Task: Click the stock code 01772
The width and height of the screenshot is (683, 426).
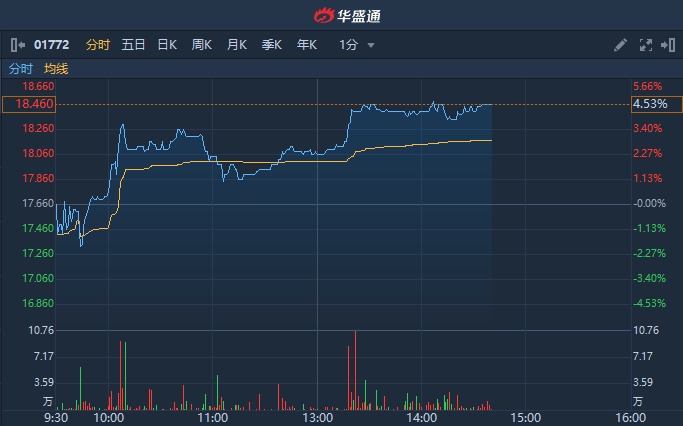Action: coord(51,45)
